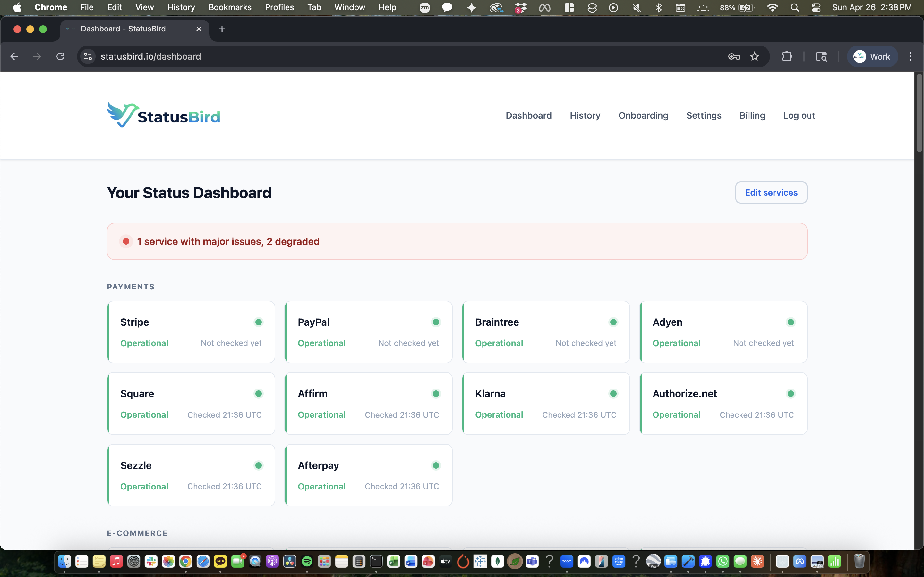Open the tab search icon in the toolbar

tap(821, 56)
